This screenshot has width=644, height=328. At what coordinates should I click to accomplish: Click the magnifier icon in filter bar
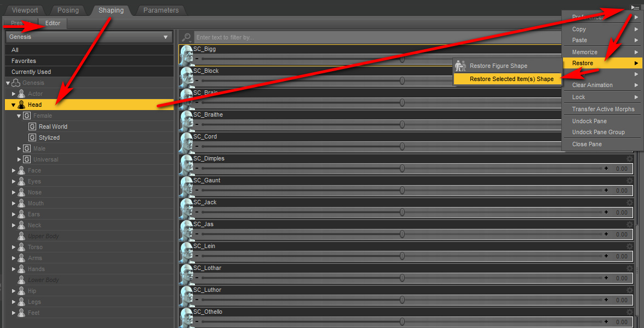pyautogui.click(x=187, y=37)
